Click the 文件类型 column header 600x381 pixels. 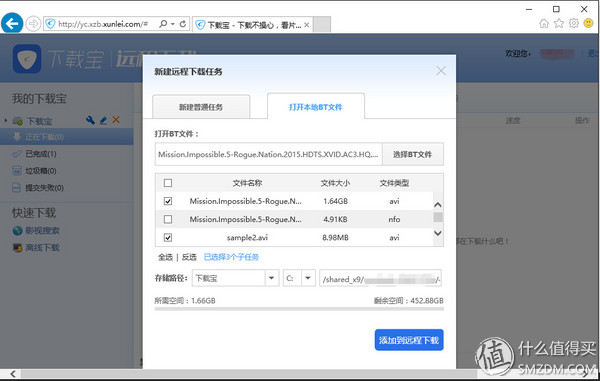394,183
